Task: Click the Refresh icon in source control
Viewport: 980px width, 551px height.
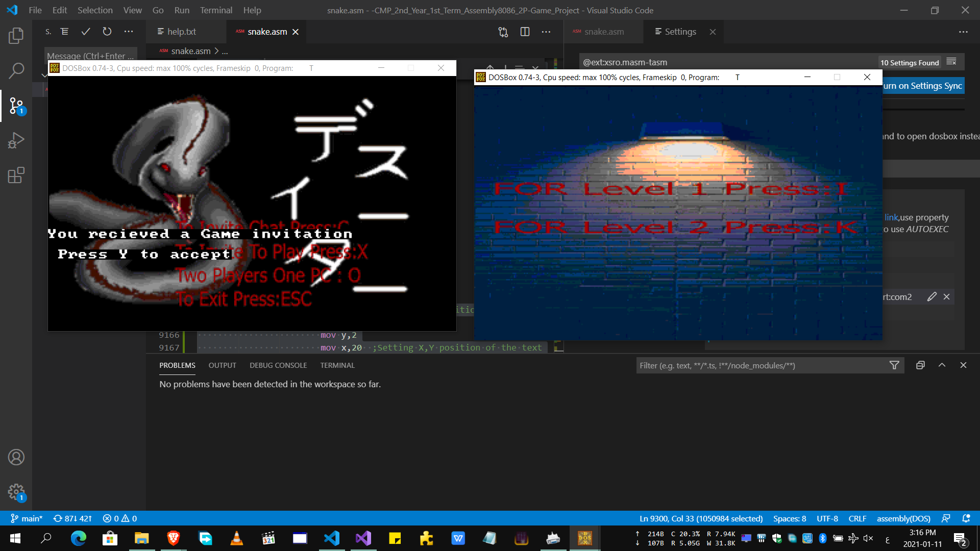Action: click(x=107, y=32)
